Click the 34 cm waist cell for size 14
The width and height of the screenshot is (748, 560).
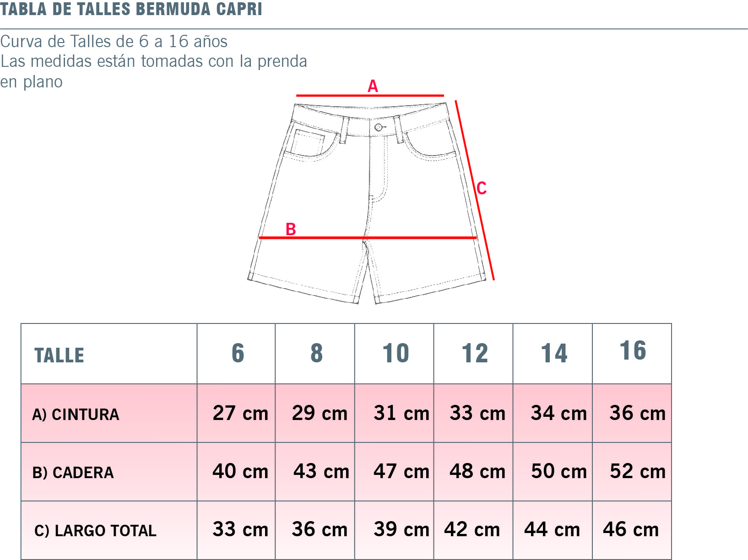pyautogui.click(x=553, y=413)
